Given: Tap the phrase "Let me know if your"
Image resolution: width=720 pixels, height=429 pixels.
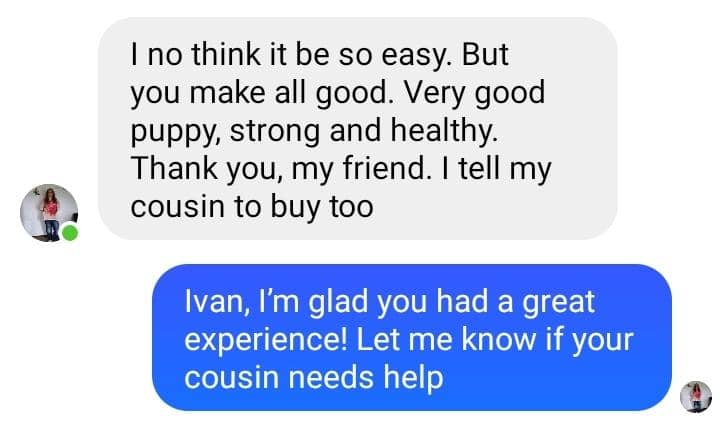Looking at the screenshot, I should point(495,341).
